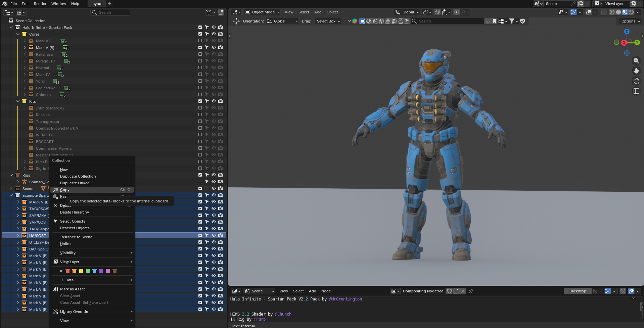Pick the green collection color tag

88,271
